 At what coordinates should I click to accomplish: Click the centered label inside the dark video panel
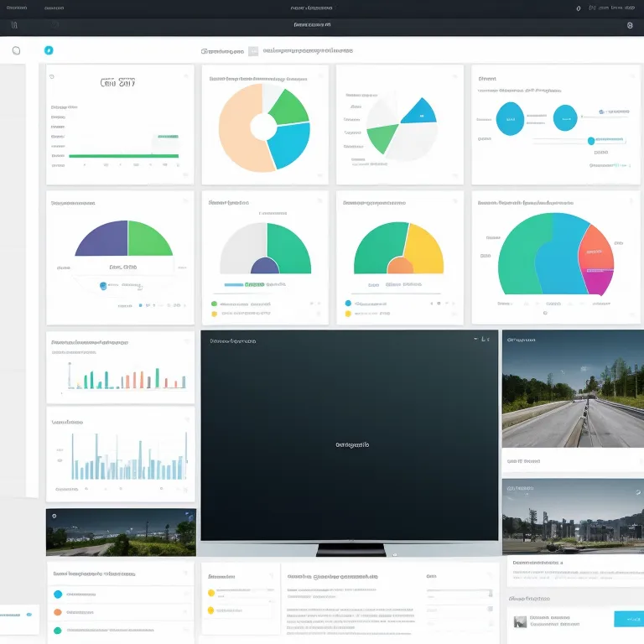click(x=352, y=444)
